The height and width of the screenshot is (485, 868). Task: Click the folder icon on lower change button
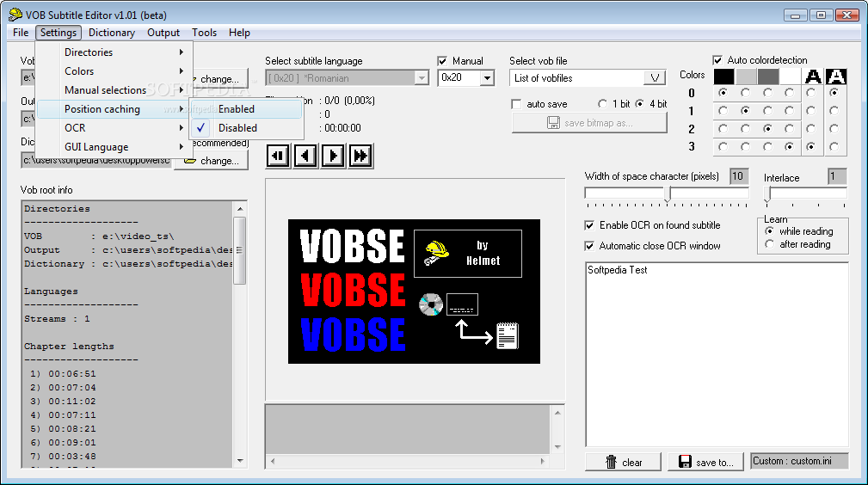click(x=190, y=161)
